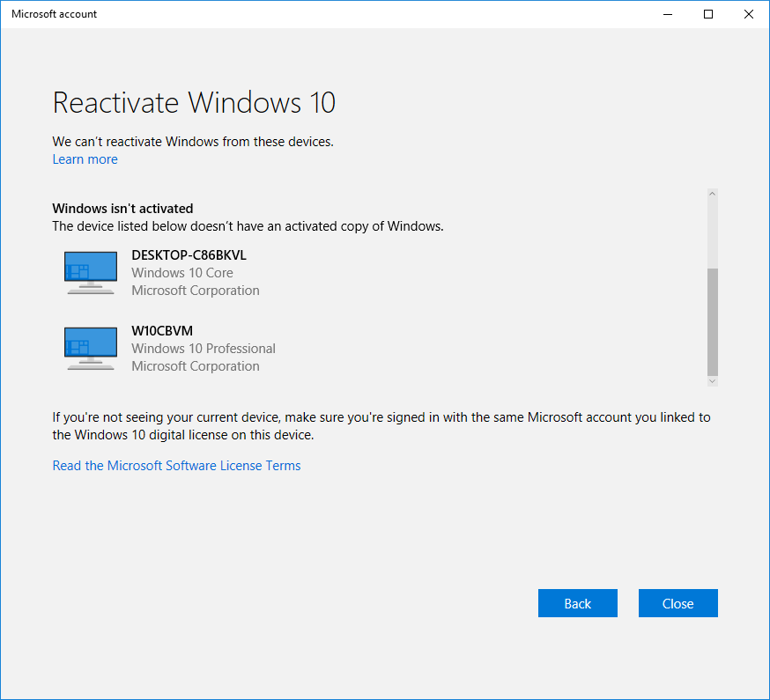
Task: Click the Windows 10 Professional edition label
Action: tap(204, 349)
